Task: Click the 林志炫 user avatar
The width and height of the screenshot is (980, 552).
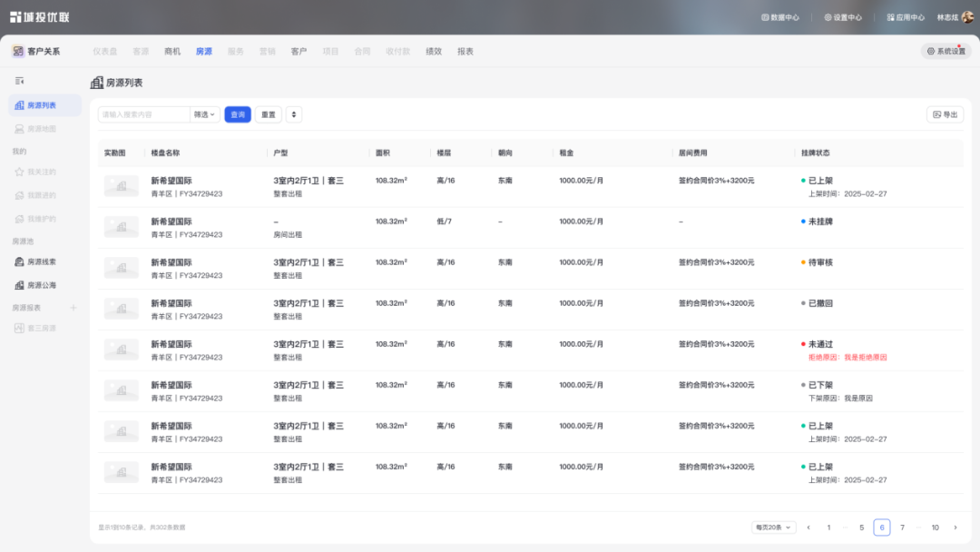Action: [967, 16]
